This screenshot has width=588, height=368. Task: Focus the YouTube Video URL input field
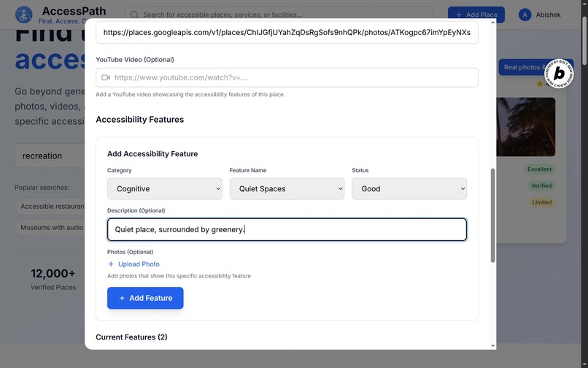pyautogui.click(x=287, y=77)
